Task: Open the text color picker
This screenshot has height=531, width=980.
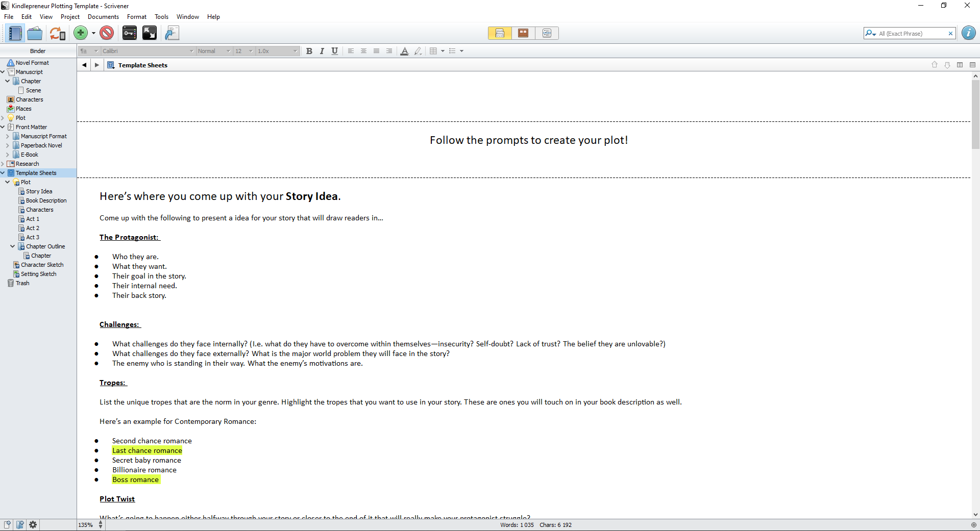Action: coord(405,51)
